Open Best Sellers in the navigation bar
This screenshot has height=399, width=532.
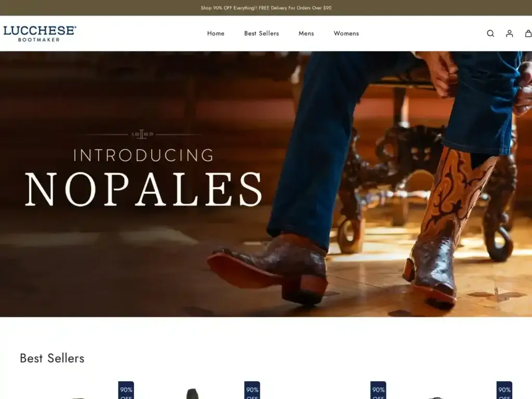coord(262,33)
